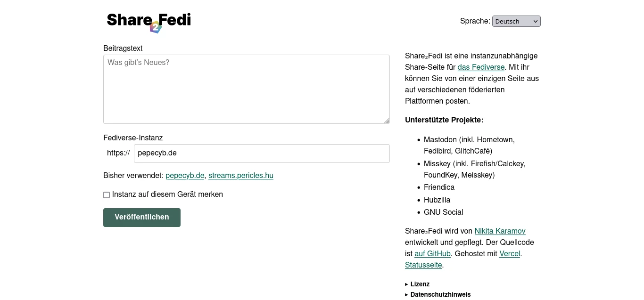Expand the Datenschutzhinweis section
The height and width of the screenshot is (300, 644).
point(440,295)
